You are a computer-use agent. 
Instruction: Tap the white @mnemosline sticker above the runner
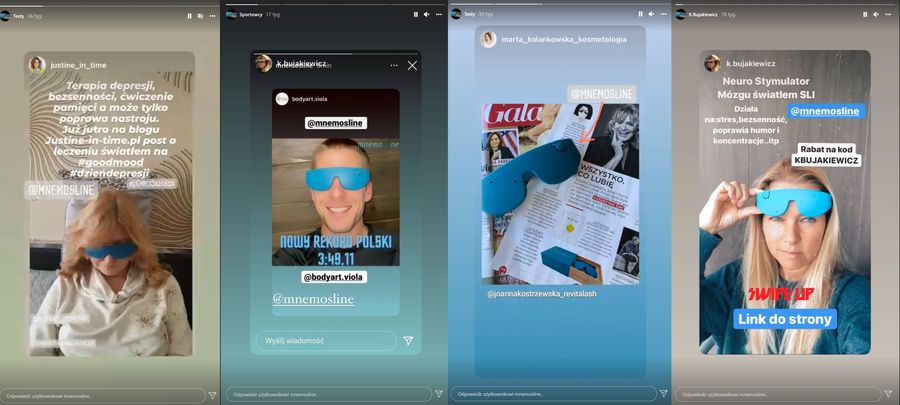[x=336, y=123]
